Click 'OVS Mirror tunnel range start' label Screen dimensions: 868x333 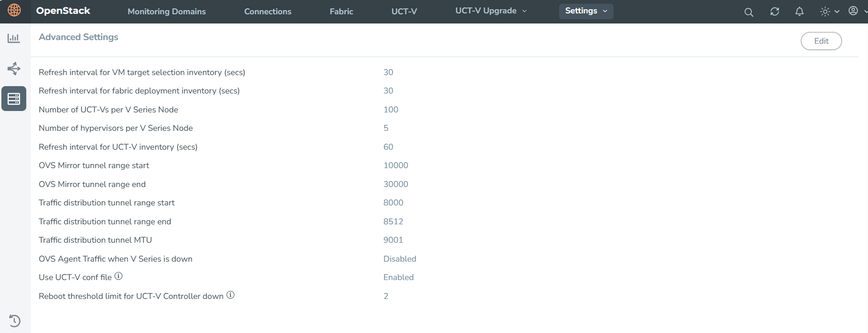[x=94, y=165]
